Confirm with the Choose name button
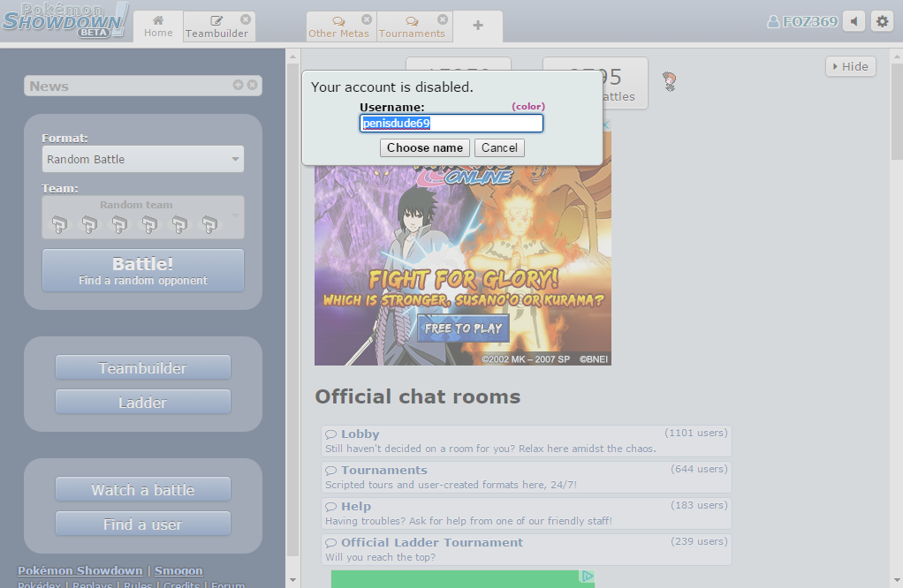Image resolution: width=903 pixels, height=588 pixels. point(425,147)
